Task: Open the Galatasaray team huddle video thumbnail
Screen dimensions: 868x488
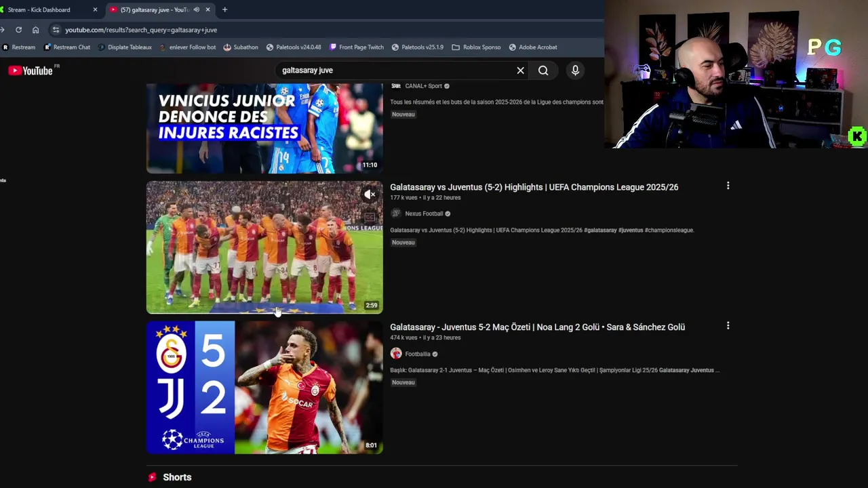Action: tap(264, 247)
